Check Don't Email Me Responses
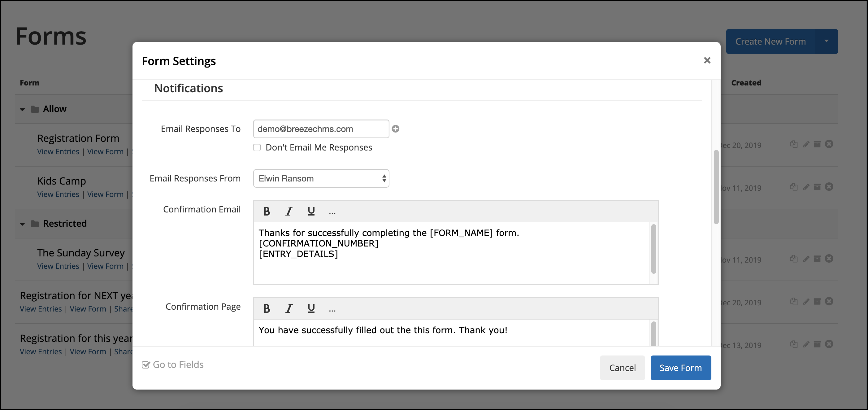Image resolution: width=868 pixels, height=410 pixels. tap(257, 147)
